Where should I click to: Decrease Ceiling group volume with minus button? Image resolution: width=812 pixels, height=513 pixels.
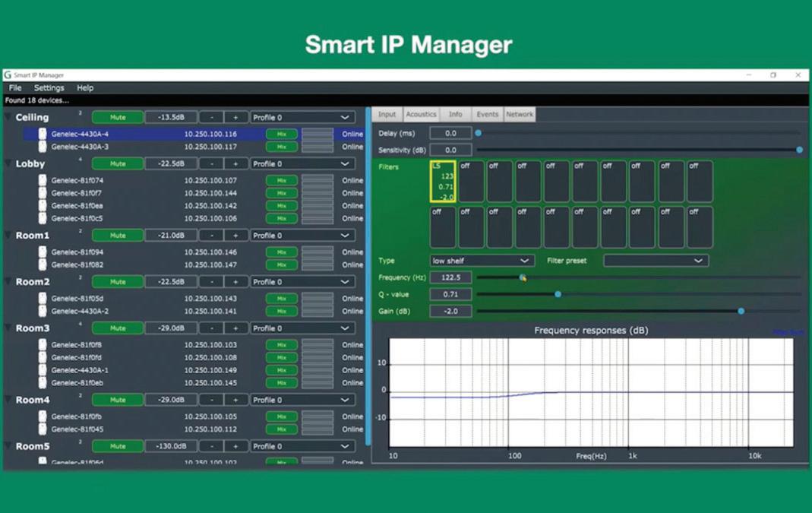coord(212,118)
